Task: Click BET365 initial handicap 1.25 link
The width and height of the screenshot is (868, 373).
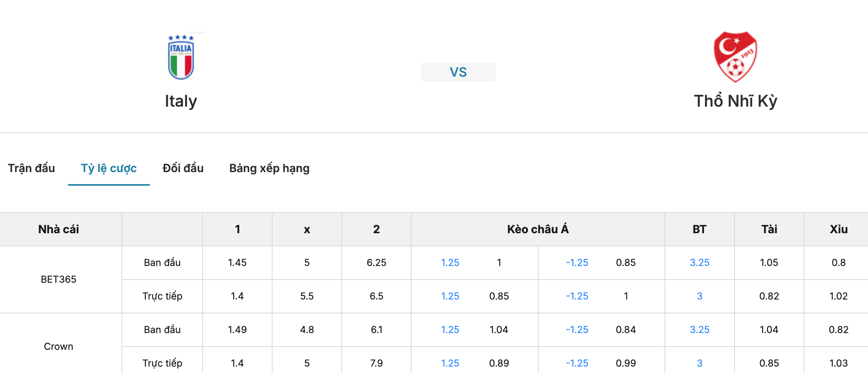Action: point(450,262)
